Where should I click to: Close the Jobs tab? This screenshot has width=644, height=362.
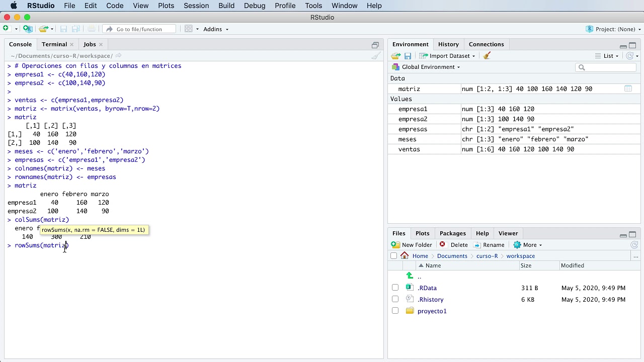101,44
